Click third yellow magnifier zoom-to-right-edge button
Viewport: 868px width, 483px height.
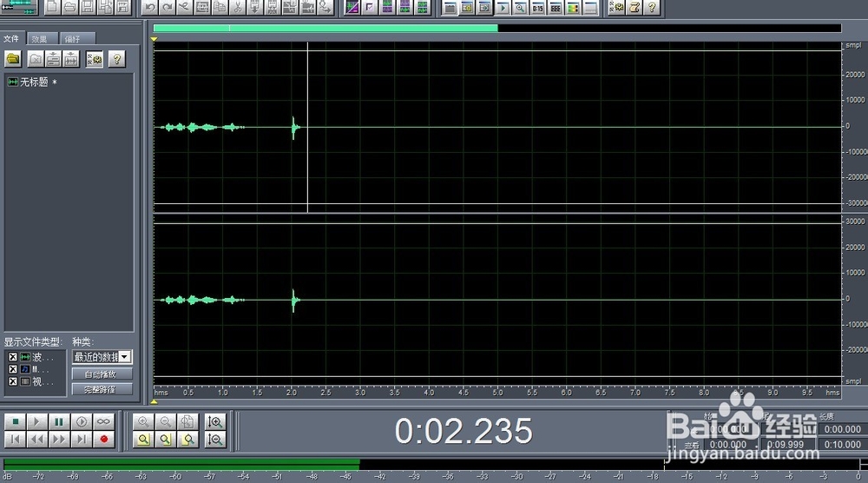click(x=187, y=440)
